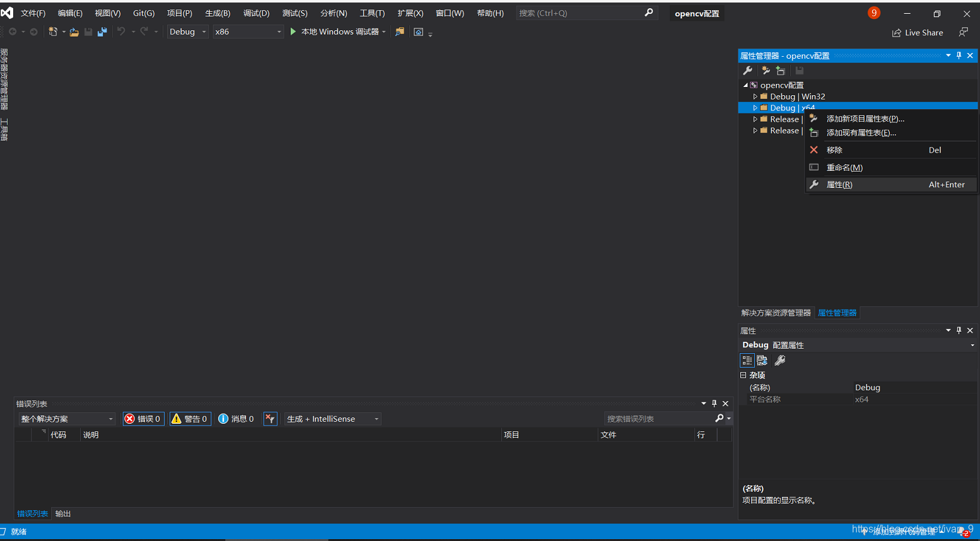Screen dimensions: 980x541
Task: Click the save disk icon in Property Manager toolbar
Action: (800, 71)
